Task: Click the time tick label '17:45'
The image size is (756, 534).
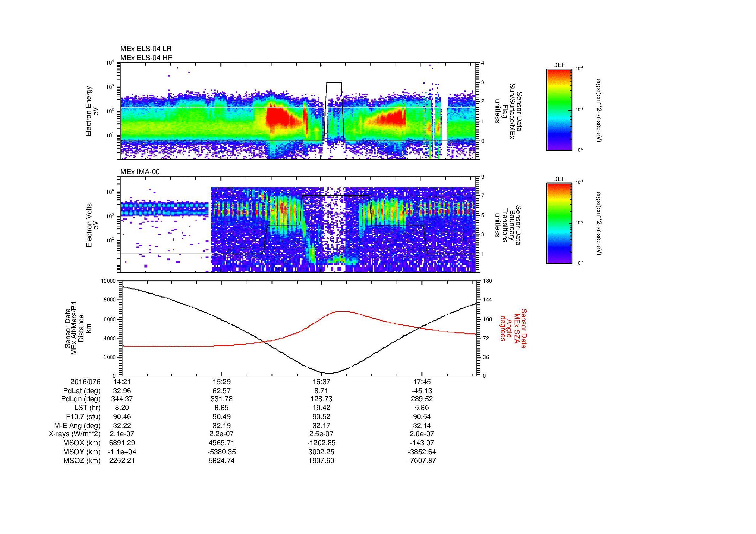Action: point(422,382)
